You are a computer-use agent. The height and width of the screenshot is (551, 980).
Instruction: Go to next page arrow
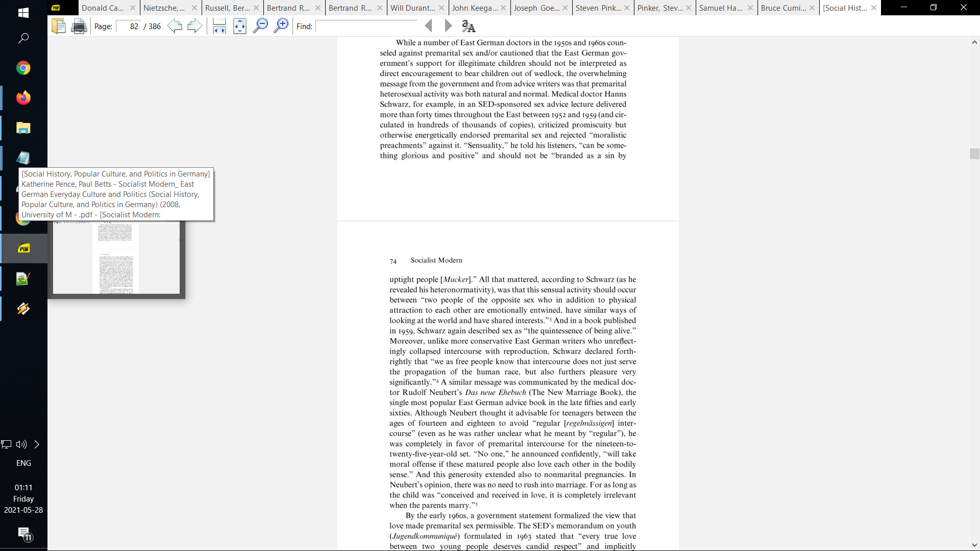pos(194,26)
